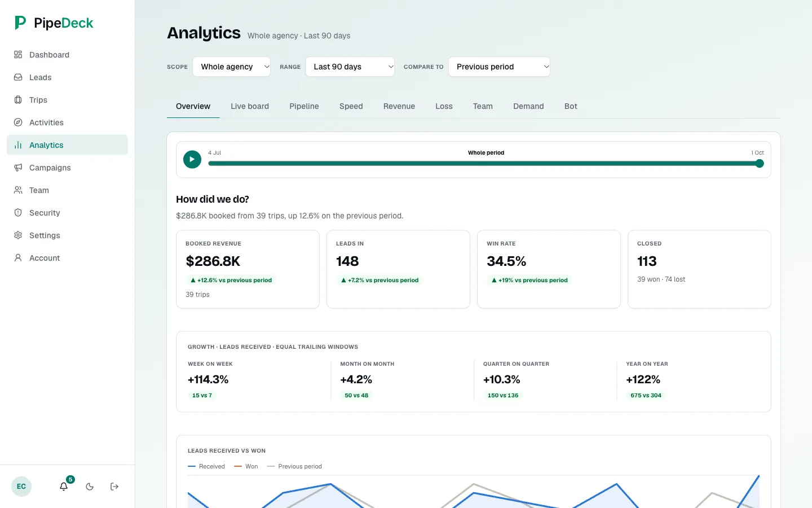Open Campaigns megaphone icon
The width and height of the screenshot is (812, 508).
tap(18, 168)
